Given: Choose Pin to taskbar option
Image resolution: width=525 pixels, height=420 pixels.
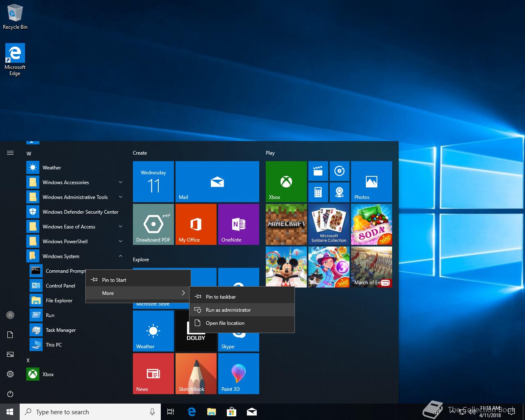Looking at the screenshot, I should 242,297.
